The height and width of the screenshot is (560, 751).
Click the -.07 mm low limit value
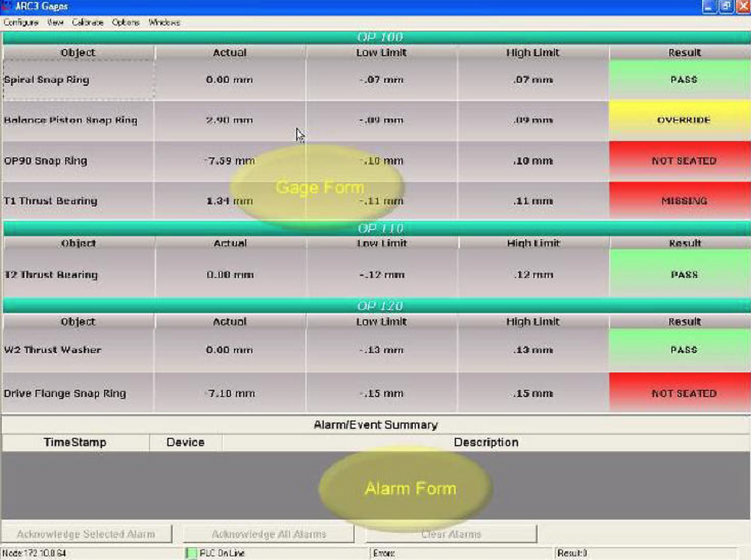click(382, 80)
